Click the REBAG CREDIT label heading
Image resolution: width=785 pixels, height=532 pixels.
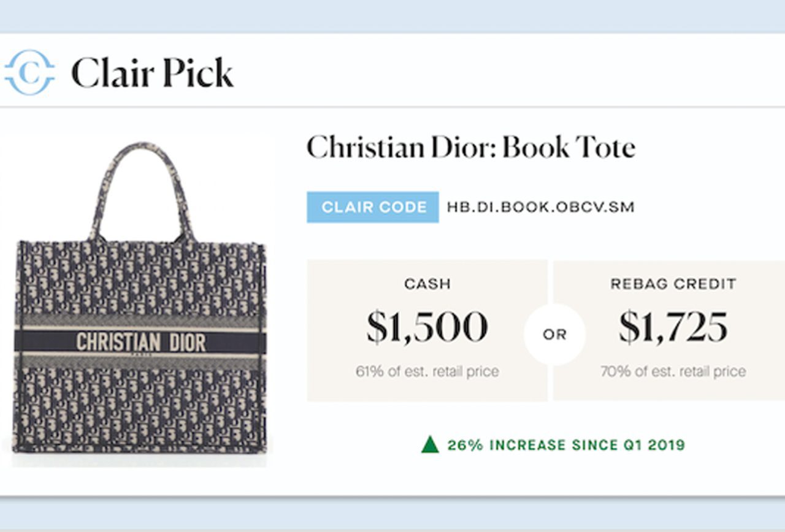click(673, 284)
